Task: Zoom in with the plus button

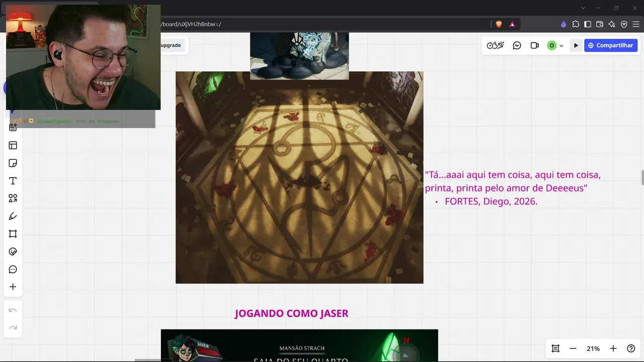Action: tap(613, 348)
